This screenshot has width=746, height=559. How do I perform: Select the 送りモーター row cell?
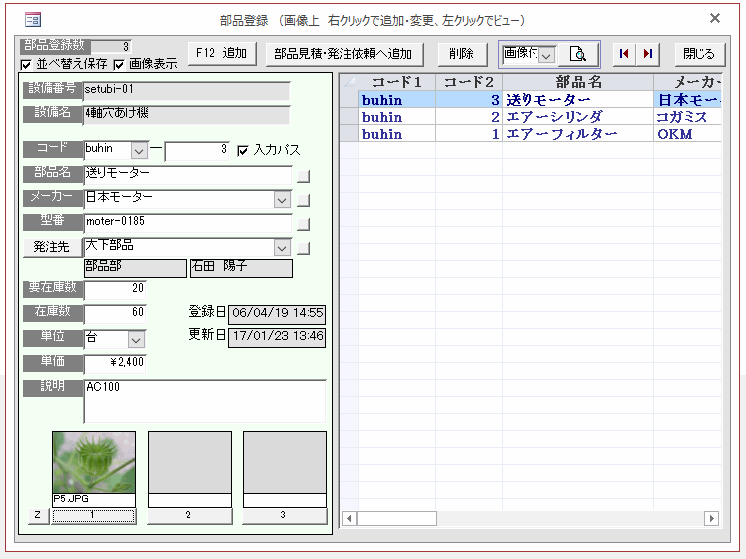[x=578, y=99]
